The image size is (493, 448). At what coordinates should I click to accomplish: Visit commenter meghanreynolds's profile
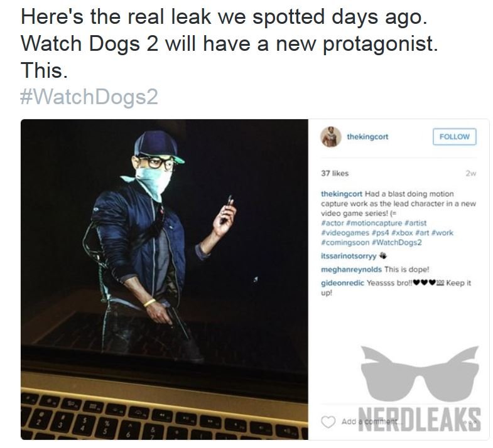click(x=351, y=270)
